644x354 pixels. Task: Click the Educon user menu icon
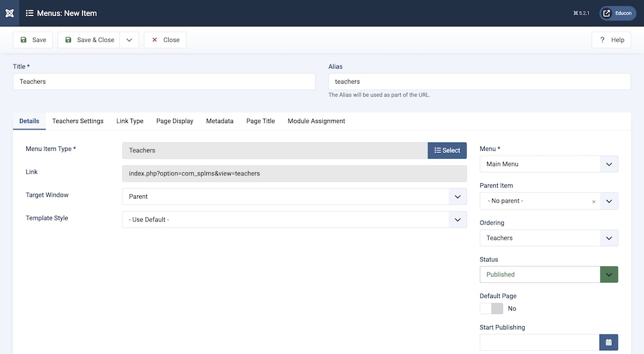(x=607, y=13)
